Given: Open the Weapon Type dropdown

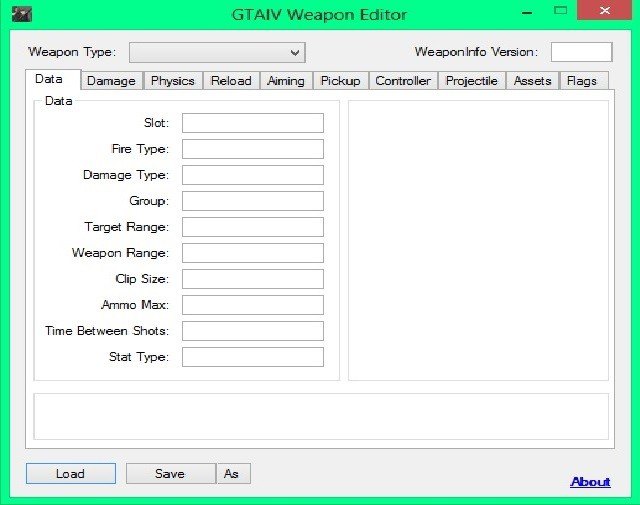Looking at the screenshot, I should [217, 52].
